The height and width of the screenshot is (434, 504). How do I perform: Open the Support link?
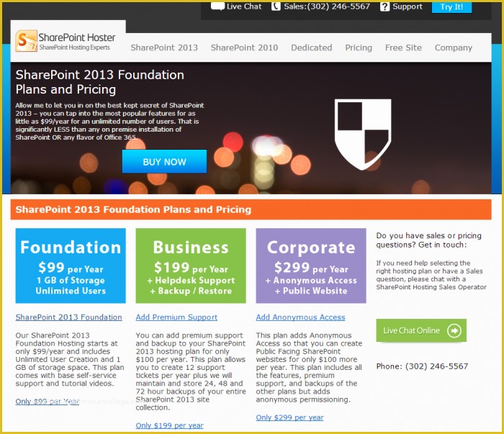coord(408,6)
